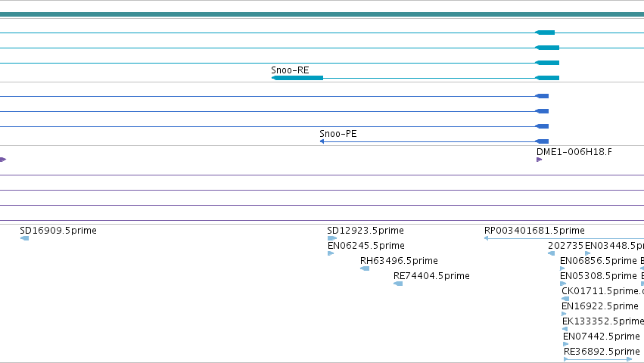Click the thick teal gene bar at the top
The image size is (644, 363).
click(x=322, y=15)
